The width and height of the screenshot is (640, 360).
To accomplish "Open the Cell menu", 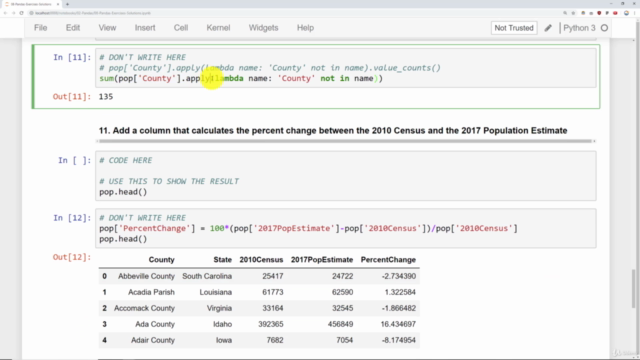I will (181, 28).
